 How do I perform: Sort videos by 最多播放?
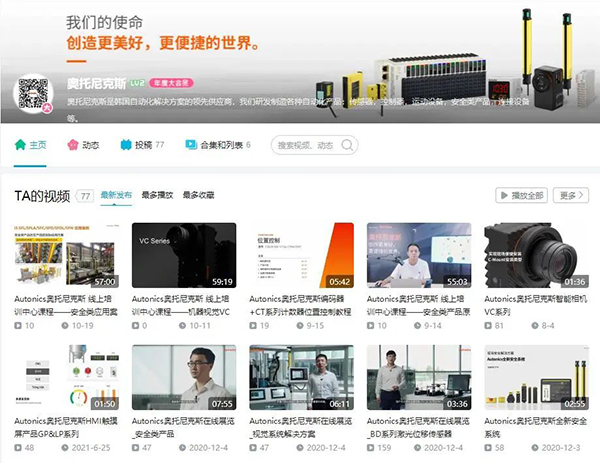pos(157,195)
